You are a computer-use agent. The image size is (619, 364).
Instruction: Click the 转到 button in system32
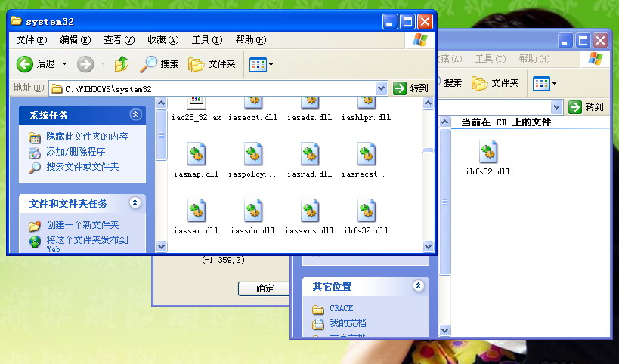pyautogui.click(x=411, y=88)
